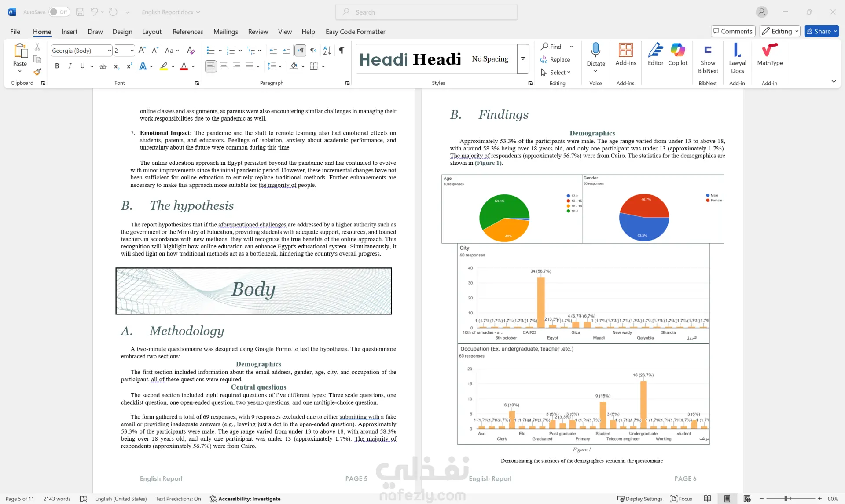Open the Editing mode dropdown
845x504 pixels.
(779, 31)
